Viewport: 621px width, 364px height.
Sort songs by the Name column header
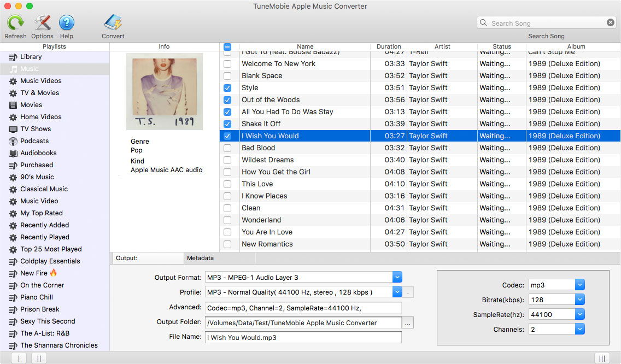click(305, 47)
